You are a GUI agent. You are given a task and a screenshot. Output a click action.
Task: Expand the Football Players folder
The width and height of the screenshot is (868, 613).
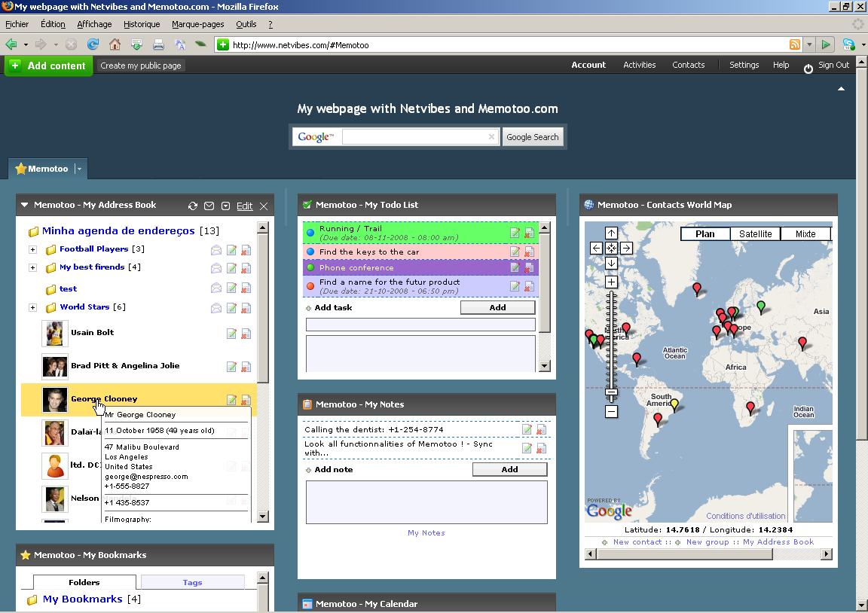point(32,249)
